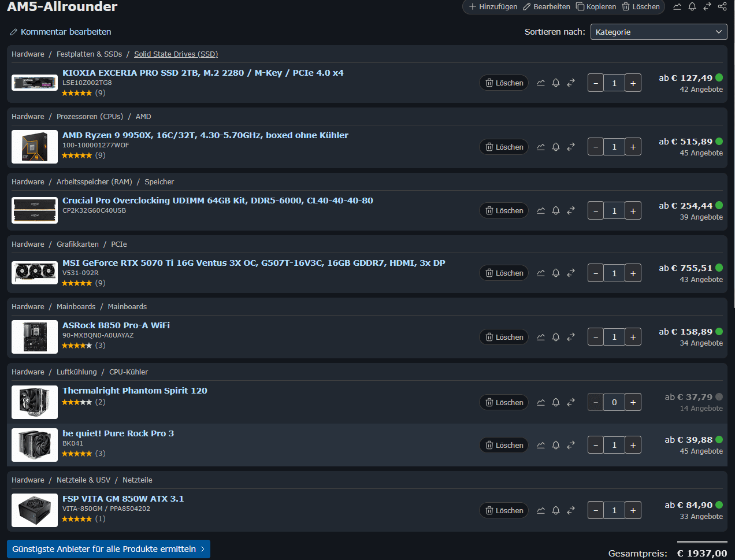This screenshot has width=735, height=560.
Task: Open wishlist price chart in the header
Action: click(x=677, y=6)
